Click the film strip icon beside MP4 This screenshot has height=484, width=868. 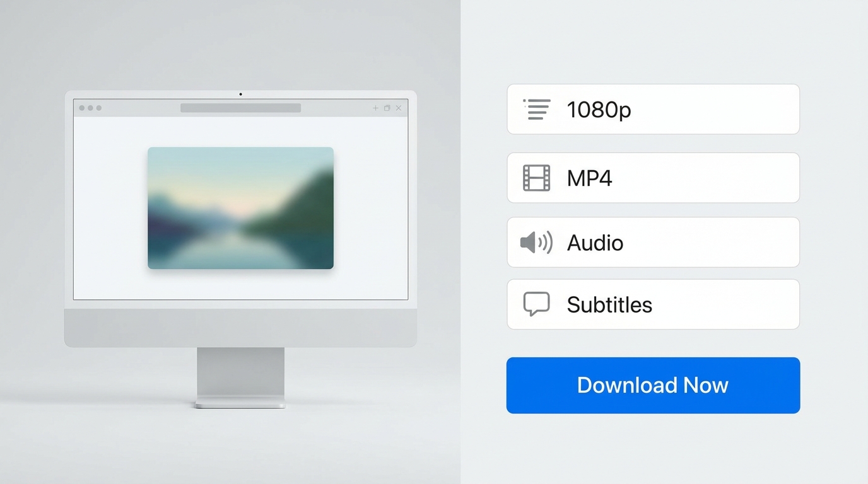(537, 178)
